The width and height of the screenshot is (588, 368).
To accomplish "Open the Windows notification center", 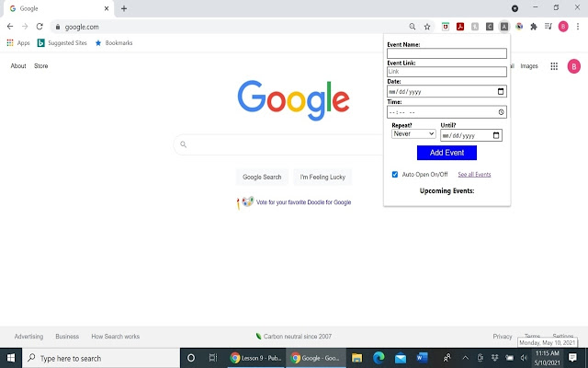I will (x=572, y=357).
